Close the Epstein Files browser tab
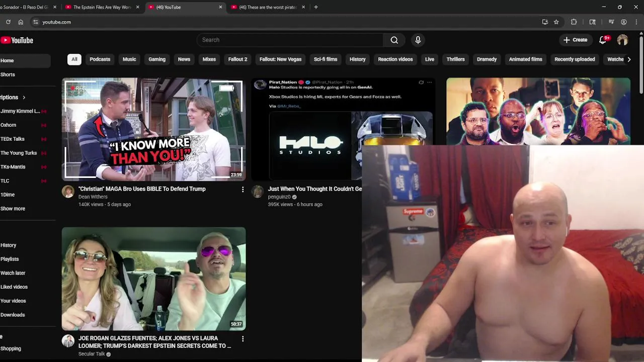 tap(137, 7)
